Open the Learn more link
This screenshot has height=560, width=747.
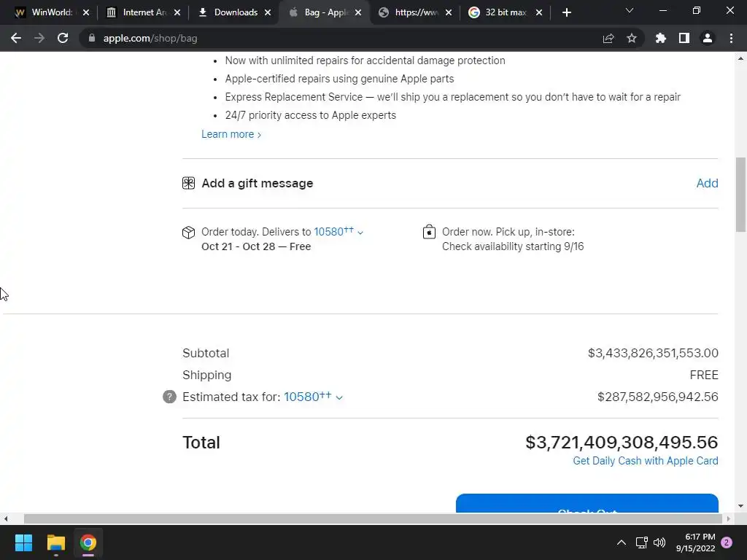click(231, 134)
